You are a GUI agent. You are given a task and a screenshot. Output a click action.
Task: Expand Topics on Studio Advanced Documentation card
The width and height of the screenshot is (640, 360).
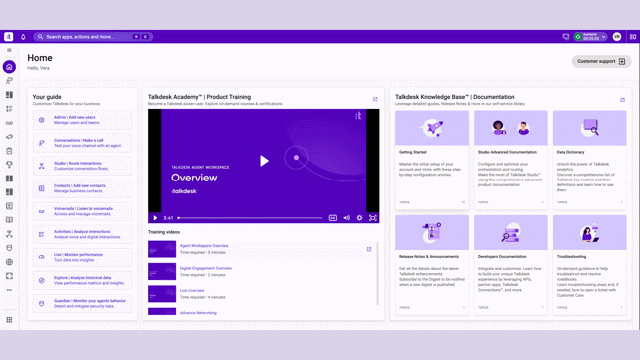tap(511, 202)
